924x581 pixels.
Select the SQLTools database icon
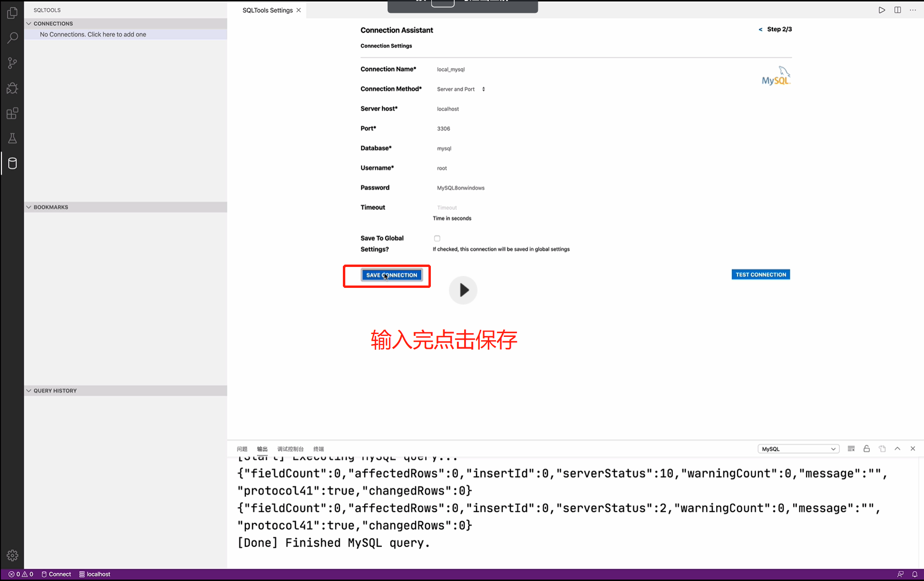click(12, 164)
